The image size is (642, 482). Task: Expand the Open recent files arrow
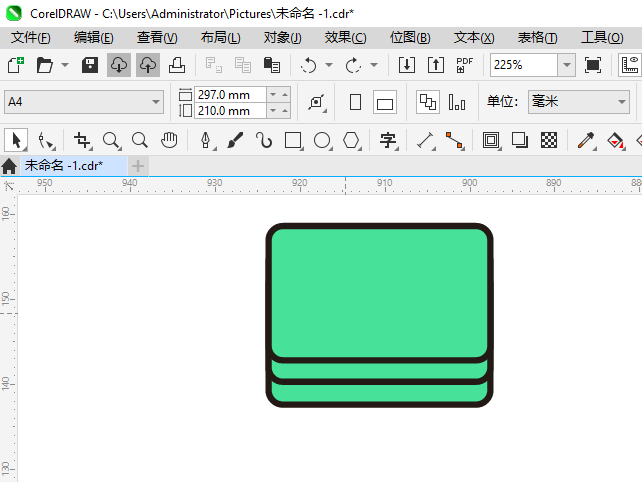point(65,65)
